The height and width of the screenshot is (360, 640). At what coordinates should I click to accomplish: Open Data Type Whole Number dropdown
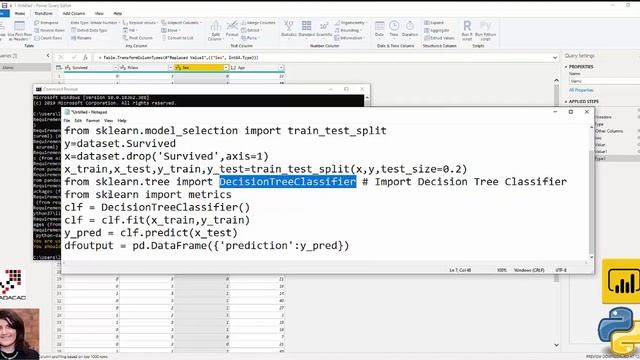click(95, 23)
